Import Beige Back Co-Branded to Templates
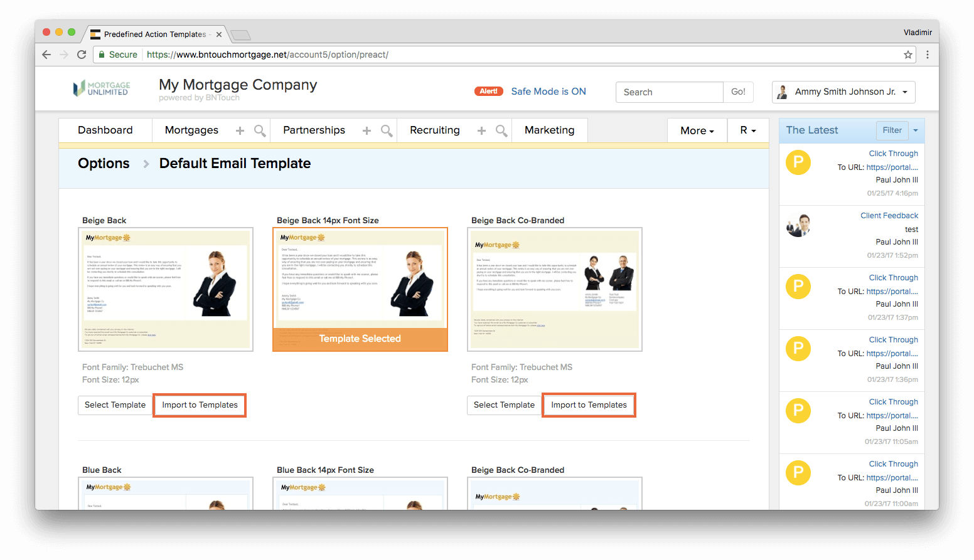974x560 pixels. point(589,405)
